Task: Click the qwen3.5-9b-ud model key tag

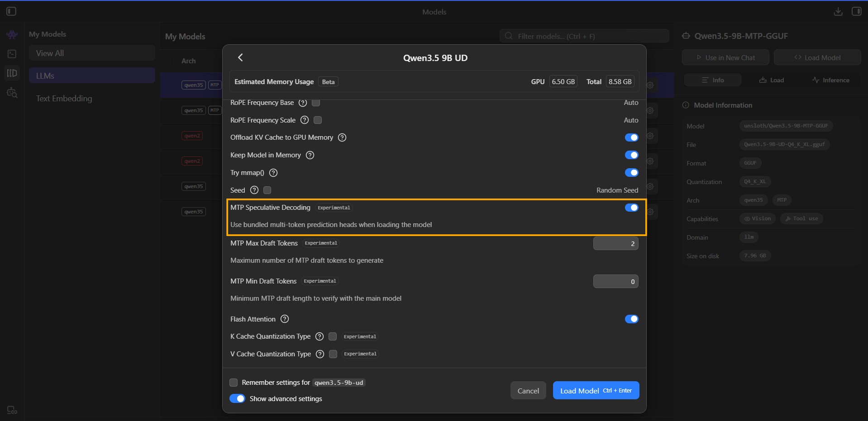Action: click(x=339, y=383)
